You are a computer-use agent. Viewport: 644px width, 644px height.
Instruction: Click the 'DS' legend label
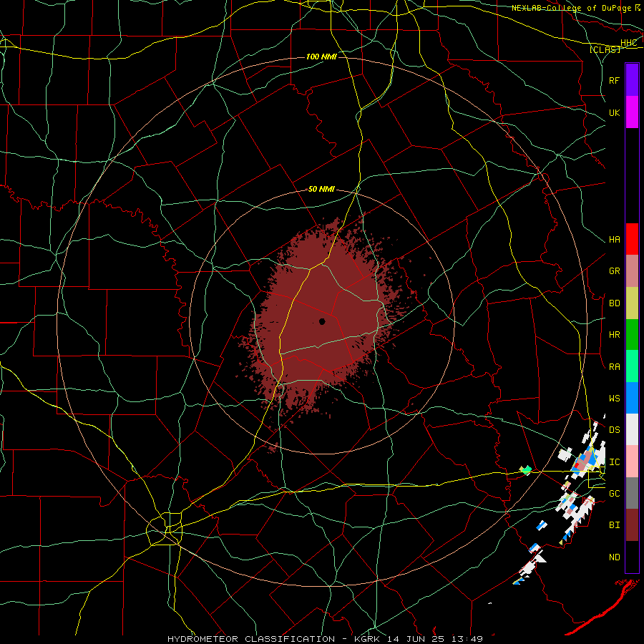click(x=615, y=429)
